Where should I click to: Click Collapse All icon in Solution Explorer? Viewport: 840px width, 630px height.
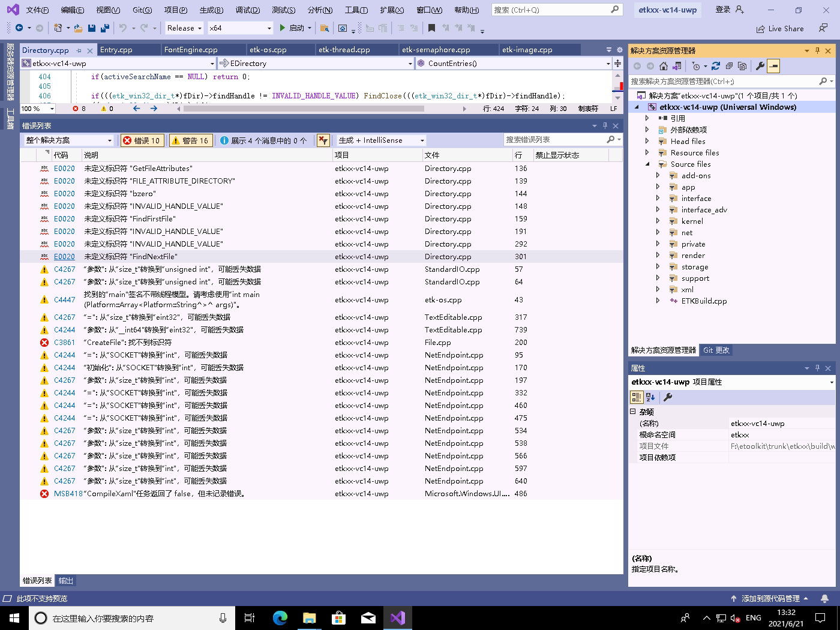click(x=729, y=66)
